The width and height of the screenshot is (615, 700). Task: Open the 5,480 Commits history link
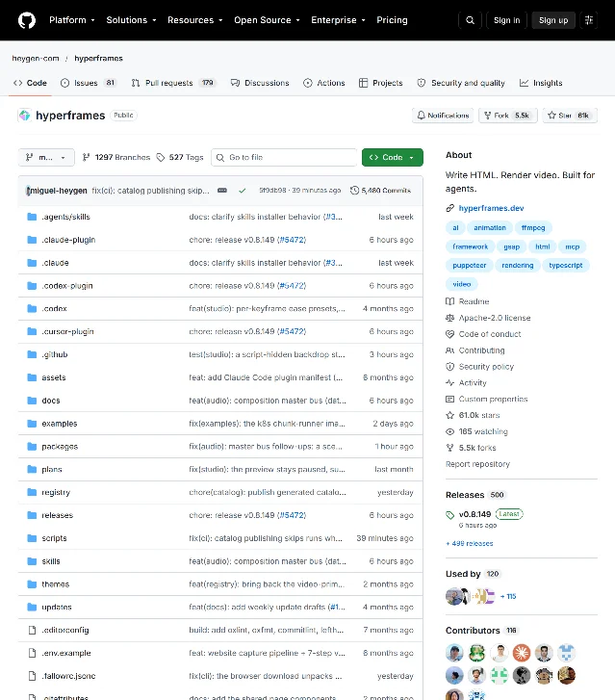(381, 191)
